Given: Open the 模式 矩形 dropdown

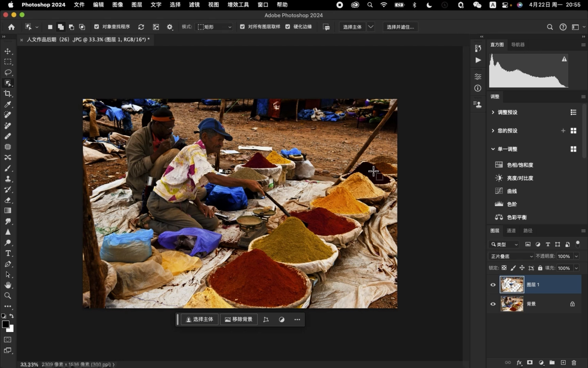Looking at the screenshot, I should (214, 27).
